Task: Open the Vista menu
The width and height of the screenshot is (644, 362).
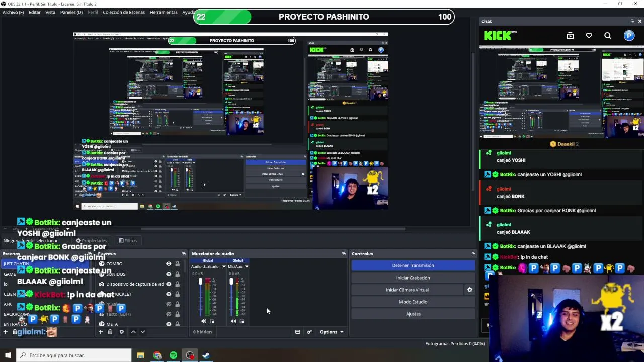Action: pyautogui.click(x=50, y=12)
